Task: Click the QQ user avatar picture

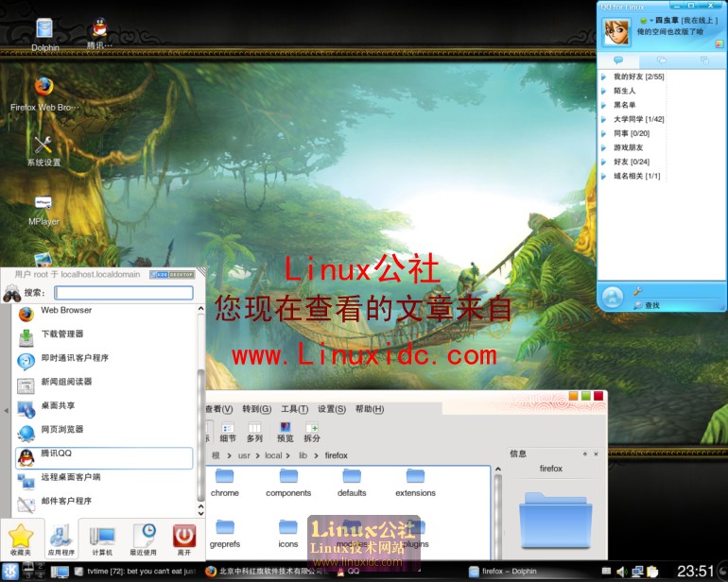Action: coord(616,32)
